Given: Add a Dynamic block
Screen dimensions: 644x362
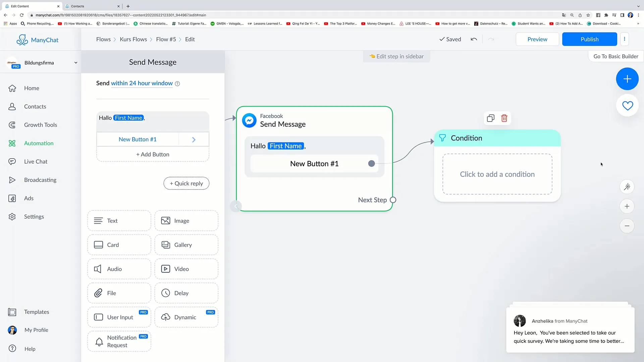Looking at the screenshot, I should (x=186, y=317).
